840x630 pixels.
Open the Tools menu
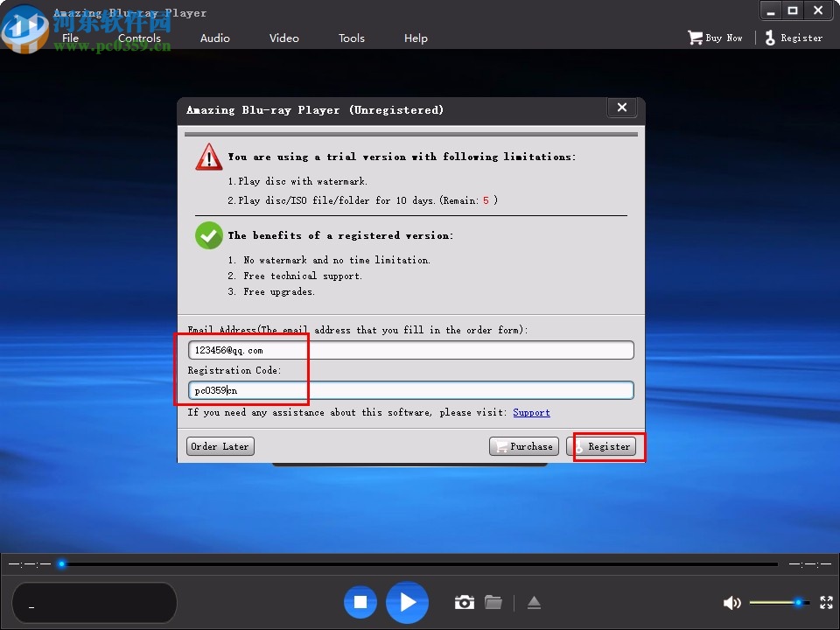coord(352,38)
